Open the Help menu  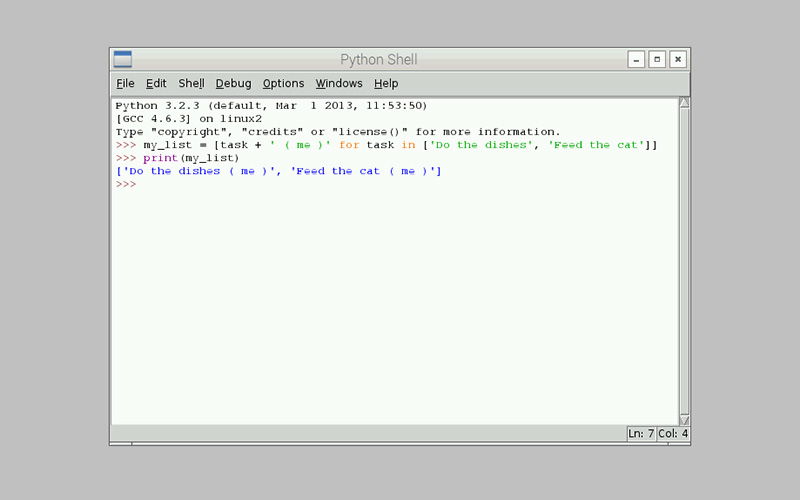coord(386,83)
